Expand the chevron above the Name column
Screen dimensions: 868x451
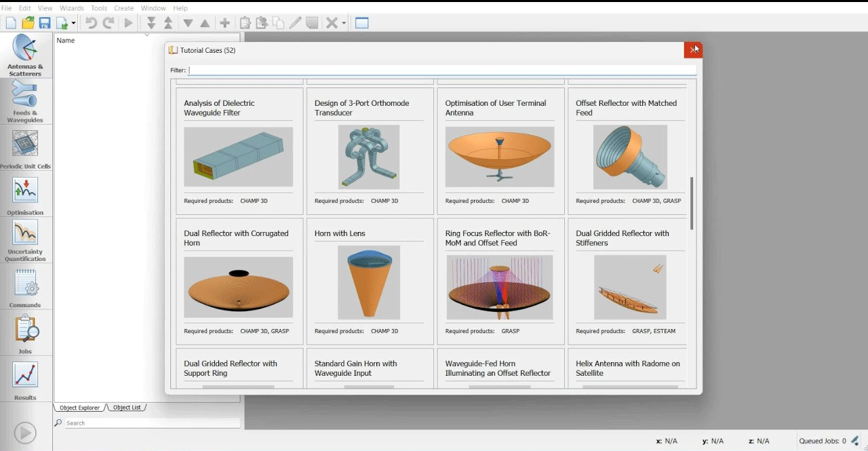147,35
